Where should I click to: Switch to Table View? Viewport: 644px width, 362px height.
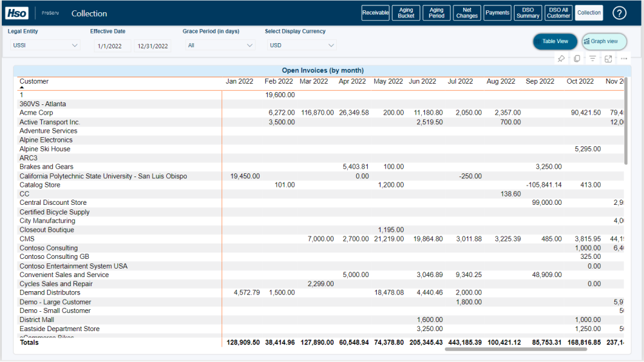coord(555,41)
